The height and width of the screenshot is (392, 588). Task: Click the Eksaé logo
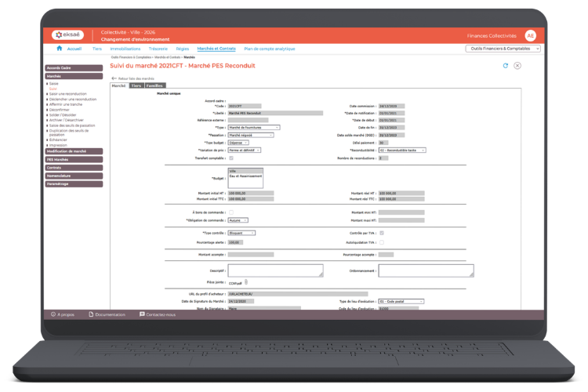(x=68, y=35)
